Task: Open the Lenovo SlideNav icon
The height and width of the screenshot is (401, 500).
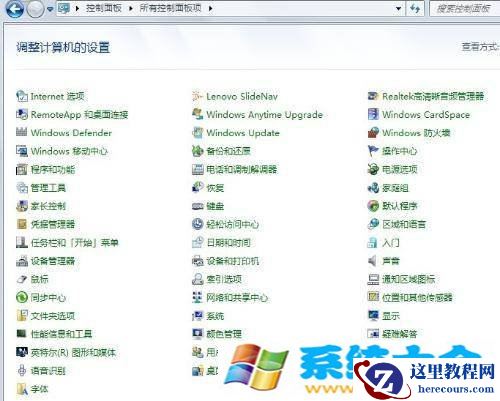Action: pos(197,96)
